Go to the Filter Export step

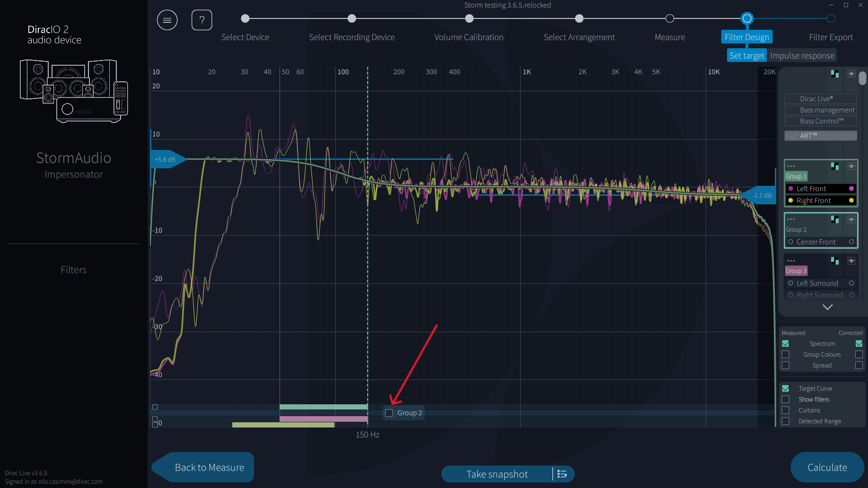coord(831,37)
